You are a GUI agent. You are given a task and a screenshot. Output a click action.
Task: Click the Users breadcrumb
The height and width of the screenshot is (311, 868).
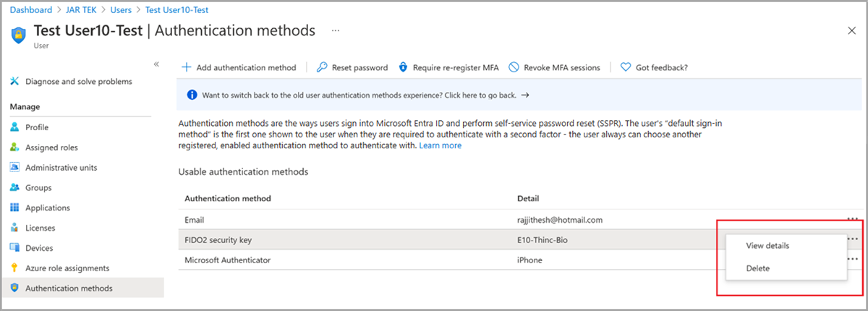(120, 10)
